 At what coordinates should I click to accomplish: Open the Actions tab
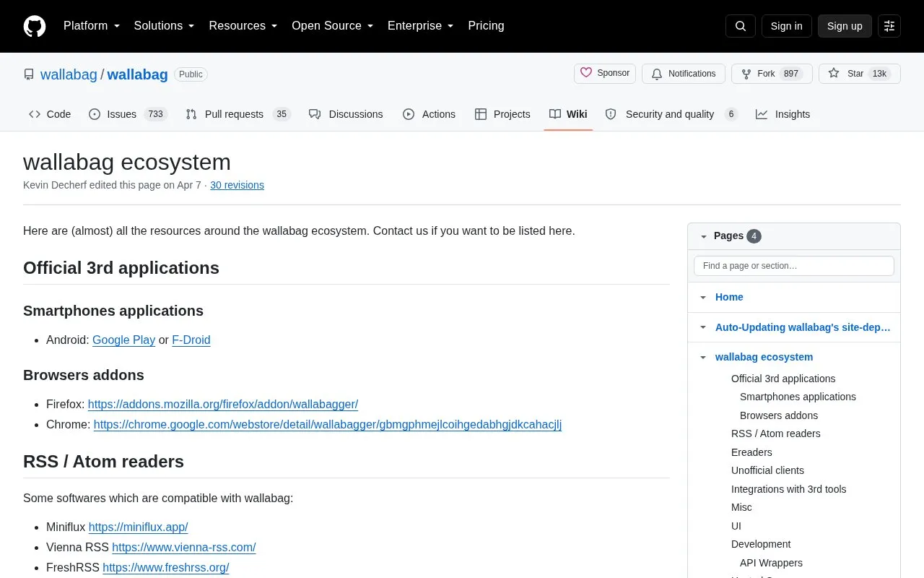429,114
